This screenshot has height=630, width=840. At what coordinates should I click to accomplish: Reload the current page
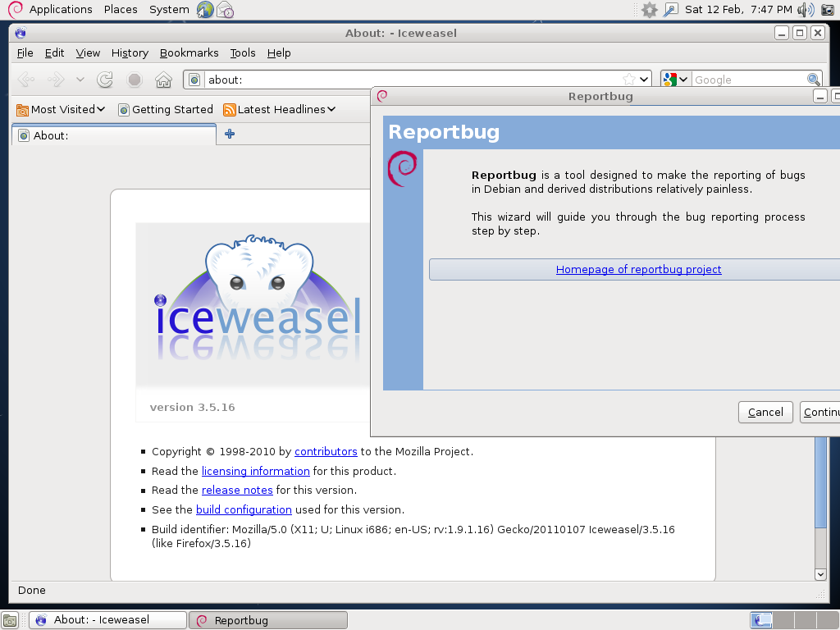(105, 80)
